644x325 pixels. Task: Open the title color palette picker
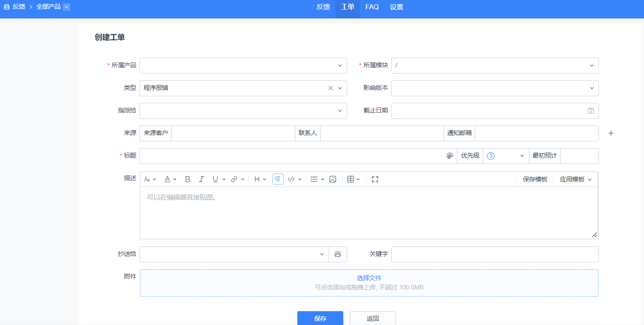pos(450,156)
